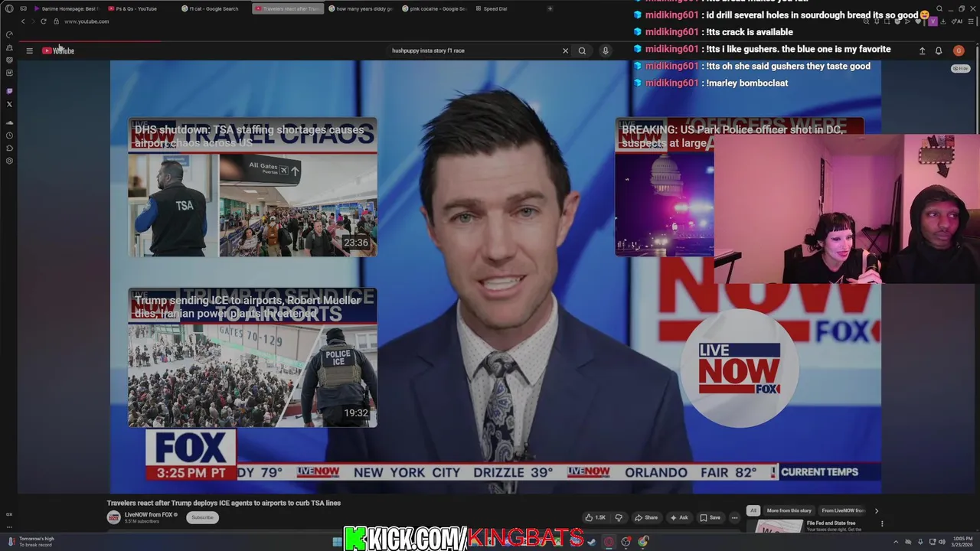Subscribe to LiveNOW from FOX channel

click(202, 517)
